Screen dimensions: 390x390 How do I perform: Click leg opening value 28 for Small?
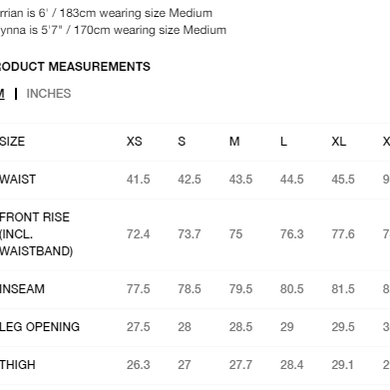[184, 327]
